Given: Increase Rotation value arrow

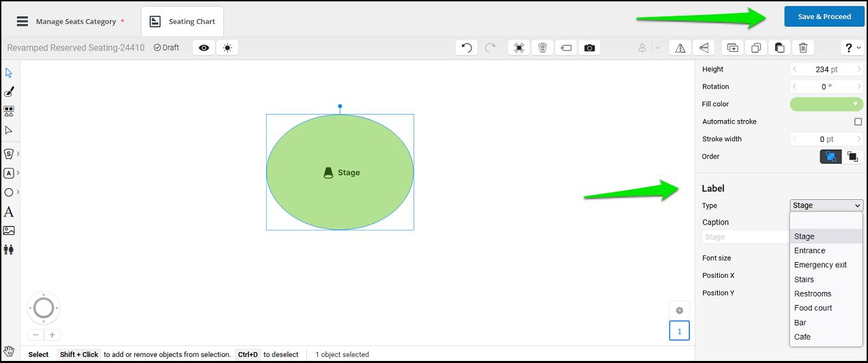Looking at the screenshot, I should click(x=859, y=87).
